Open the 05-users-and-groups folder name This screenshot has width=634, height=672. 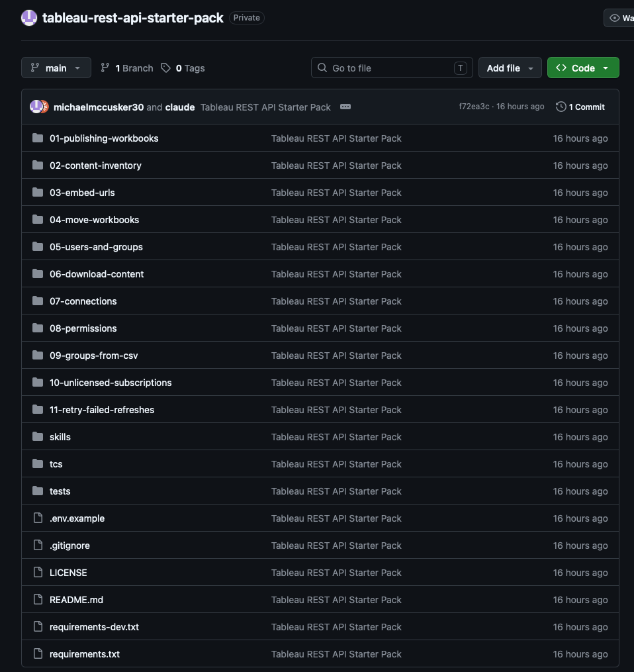click(x=97, y=246)
